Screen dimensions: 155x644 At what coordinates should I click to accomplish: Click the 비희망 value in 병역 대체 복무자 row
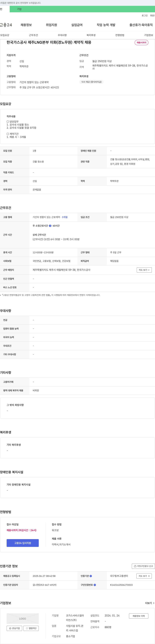(36, 391)
